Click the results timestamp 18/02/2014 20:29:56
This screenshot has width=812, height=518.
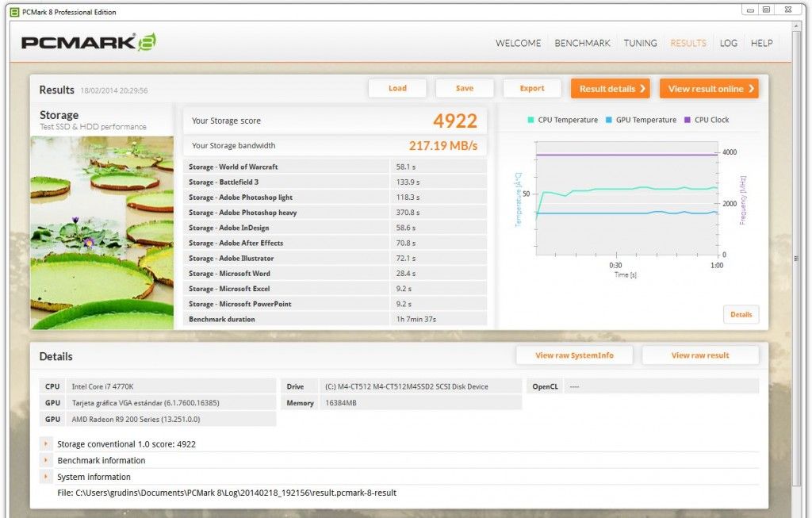(114, 90)
